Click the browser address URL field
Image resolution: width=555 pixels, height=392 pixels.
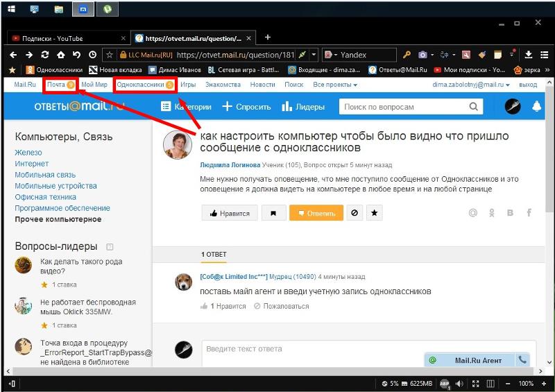(235, 55)
